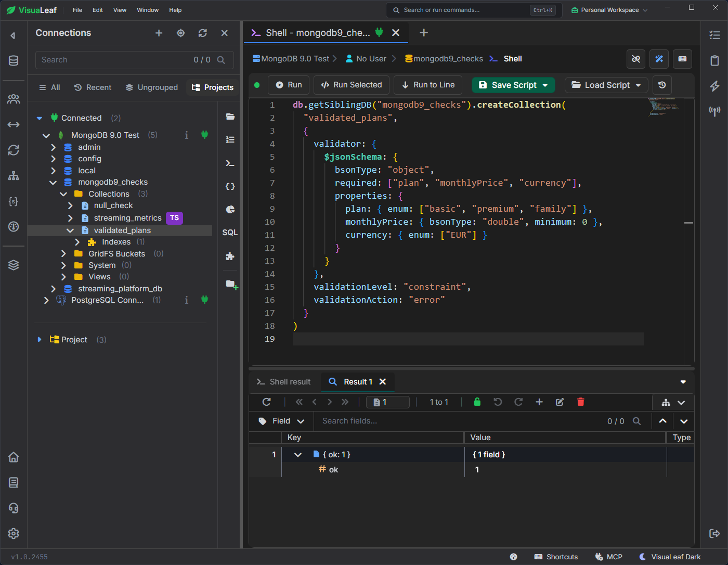Open the curly braces icon in side strip
728x565 pixels.
230,186
